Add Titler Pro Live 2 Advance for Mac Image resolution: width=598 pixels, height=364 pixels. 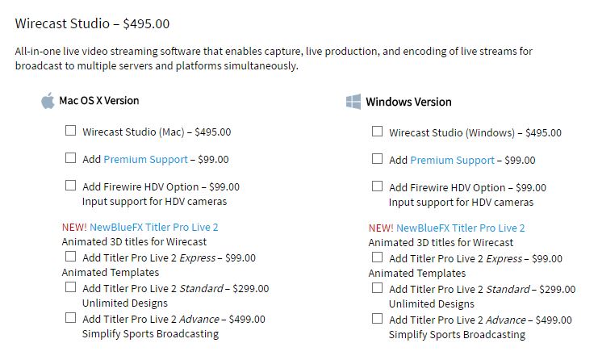pos(71,317)
